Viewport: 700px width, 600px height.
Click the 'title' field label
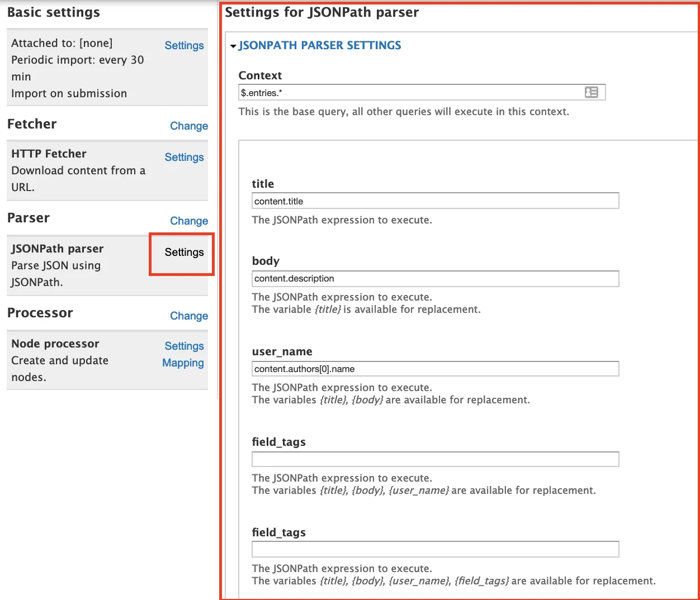263,184
